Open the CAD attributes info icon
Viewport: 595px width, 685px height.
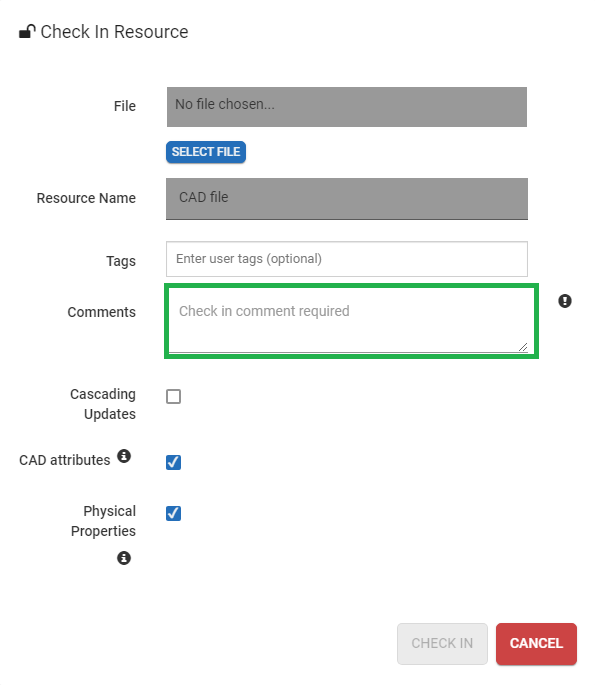pos(124,456)
